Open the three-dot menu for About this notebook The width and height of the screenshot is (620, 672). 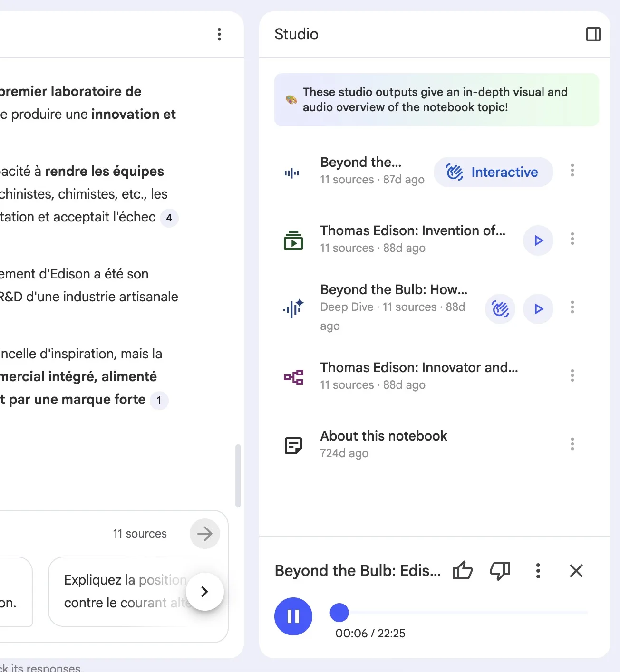click(572, 444)
